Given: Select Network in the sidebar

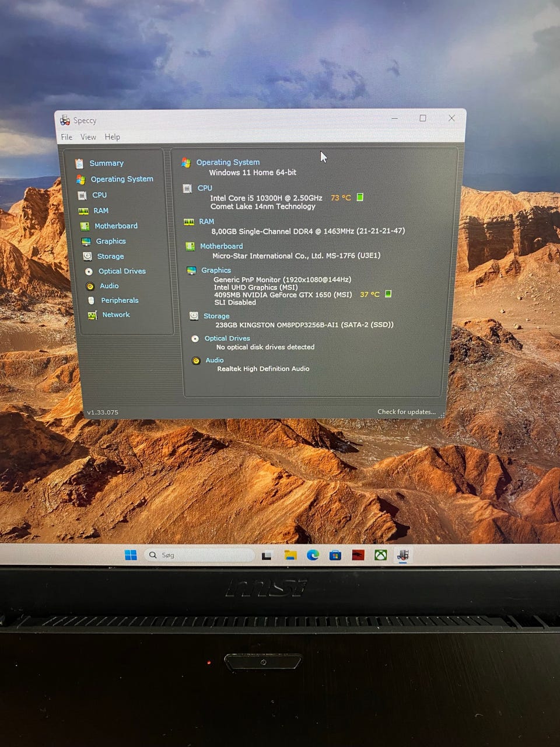Looking at the screenshot, I should [x=116, y=315].
